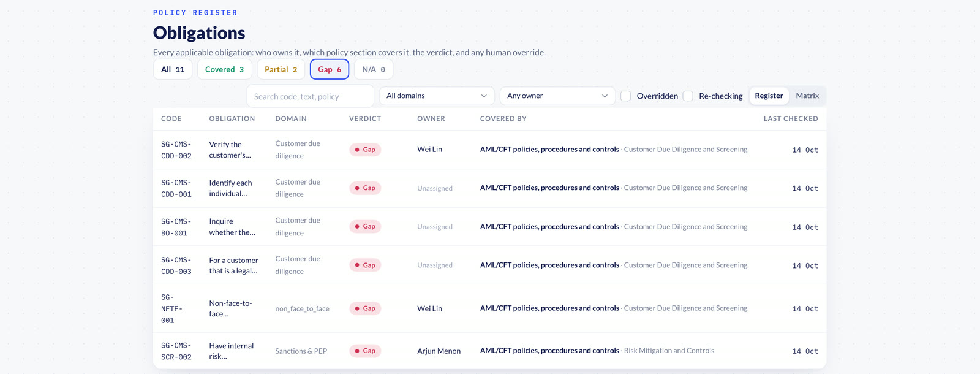The width and height of the screenshot is (980, 374).
Task: Click the Gap badge for SG-NFTF-001
Action: click(x=365, y=308)
